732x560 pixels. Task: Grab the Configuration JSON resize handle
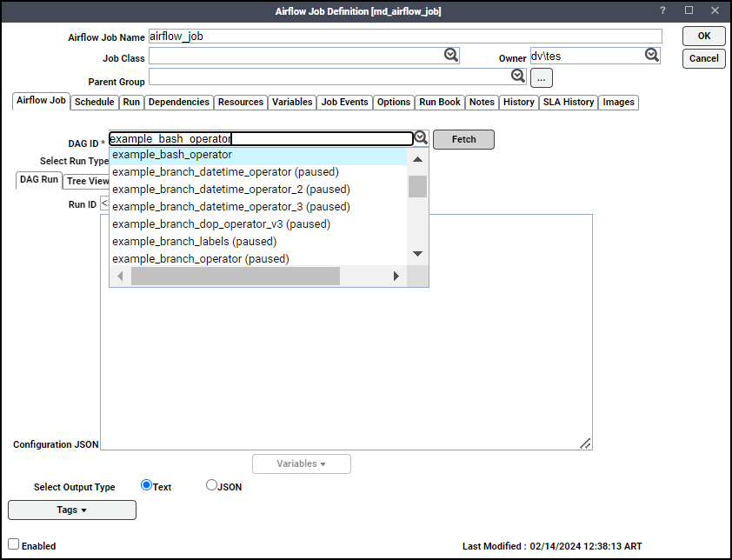[x=585, y=443]
